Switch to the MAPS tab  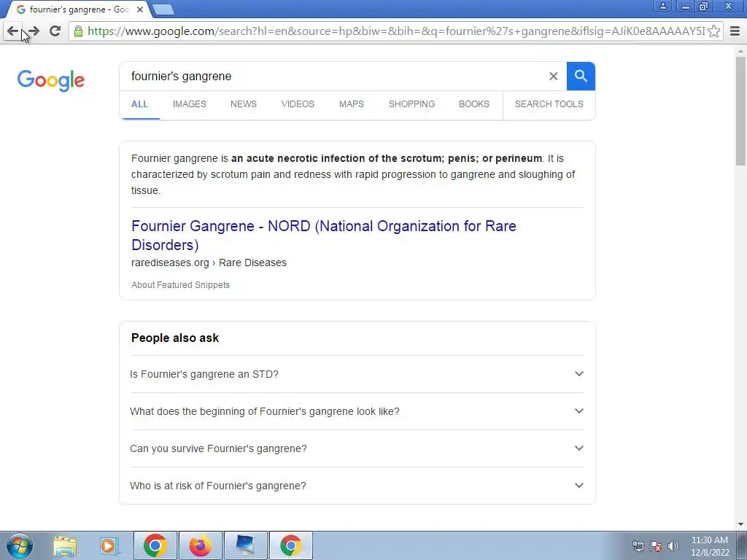[352, 104]
